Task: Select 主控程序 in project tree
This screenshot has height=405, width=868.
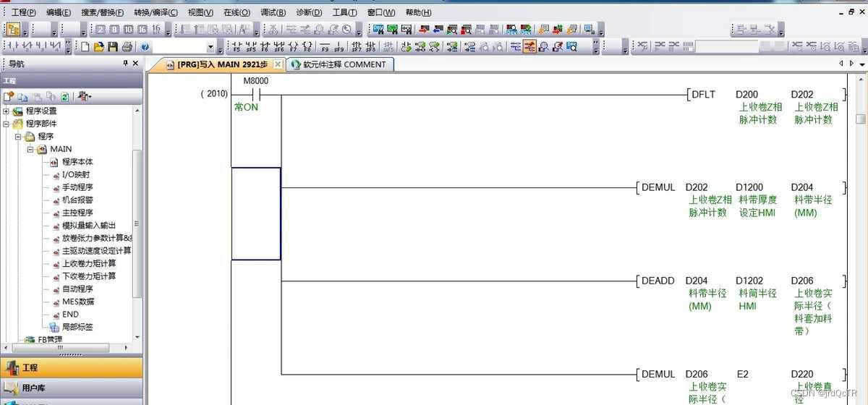Action: pyautogui.click(x=77, y=213)
